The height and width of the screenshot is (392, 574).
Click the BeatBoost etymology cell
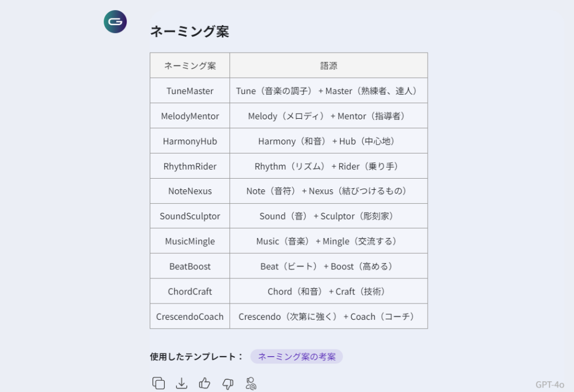pyautogui.click(x=328, y=267)
